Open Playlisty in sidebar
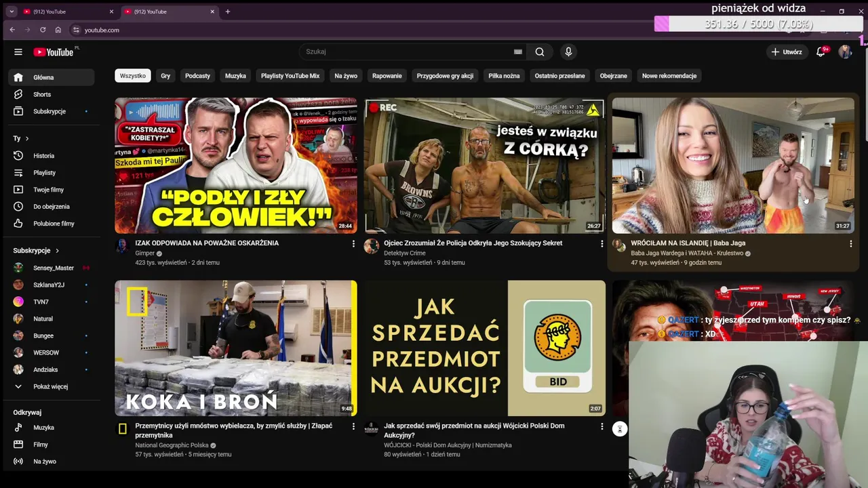Viewport: 868px width, 488px height. (x=52, y=173)
